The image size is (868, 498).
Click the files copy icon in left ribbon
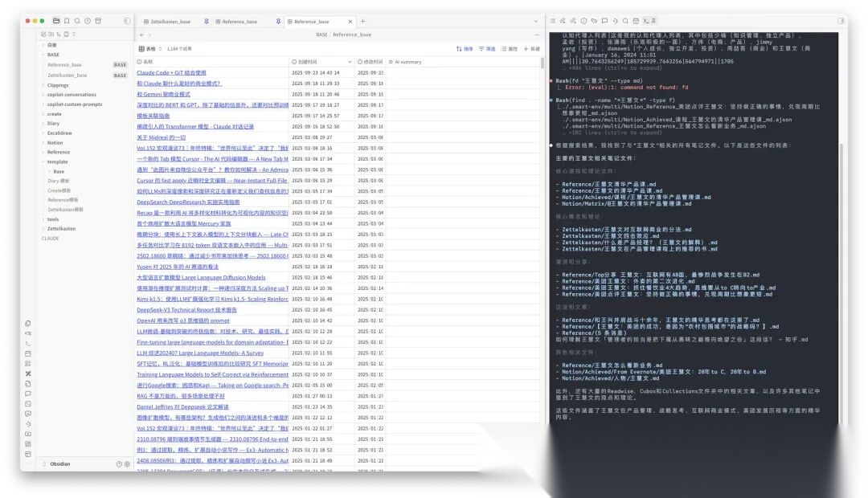tap(27, 323)
